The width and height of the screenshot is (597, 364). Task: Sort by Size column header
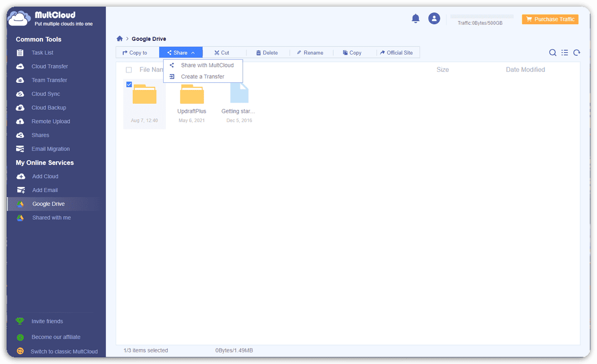click(442, 70)
